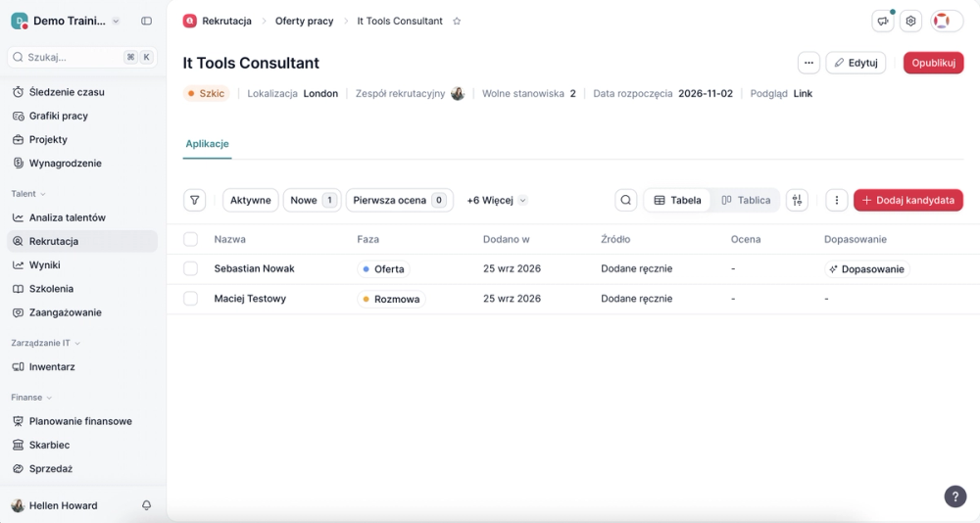Click the recruitment team member avatar
Viewport: 980px width, 523px height.
[458, 94]
